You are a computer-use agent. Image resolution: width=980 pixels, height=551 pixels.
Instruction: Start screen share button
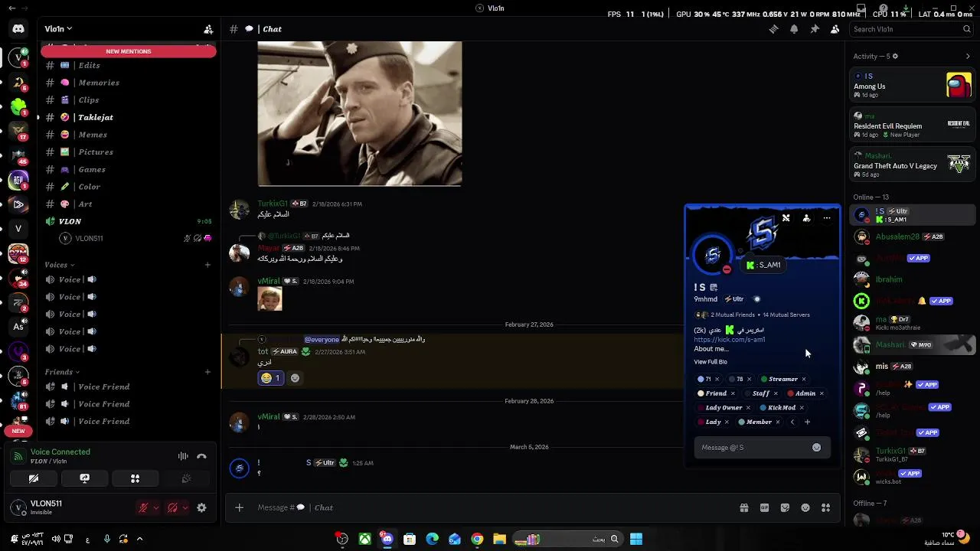point(84,478)
